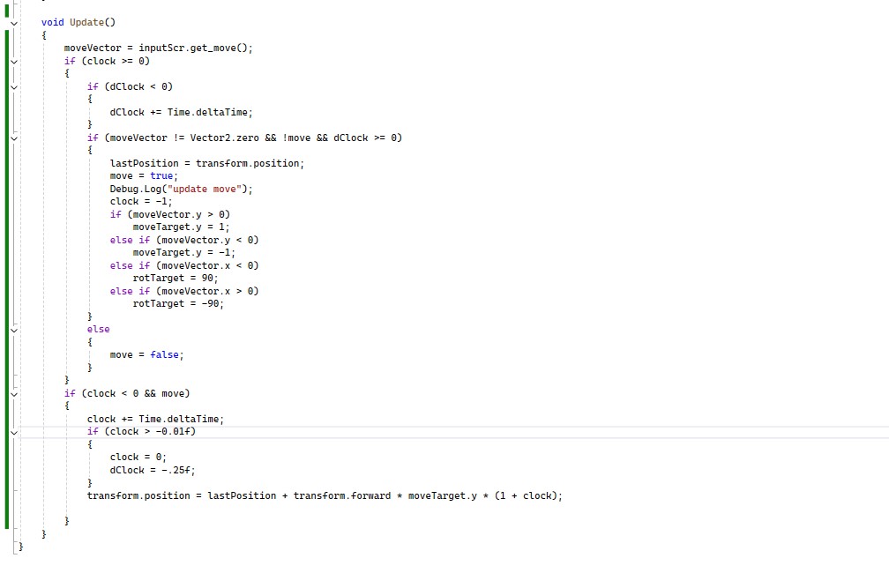Click the Debug.Log("update move") line
Viewport: 889px width, 588px height.
point(181,189)
